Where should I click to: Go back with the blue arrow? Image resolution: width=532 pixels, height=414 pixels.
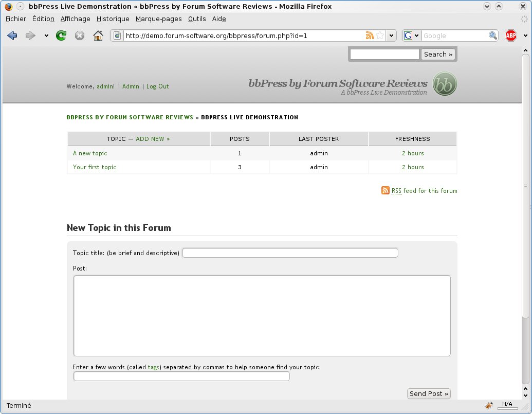tap(12, 35)
